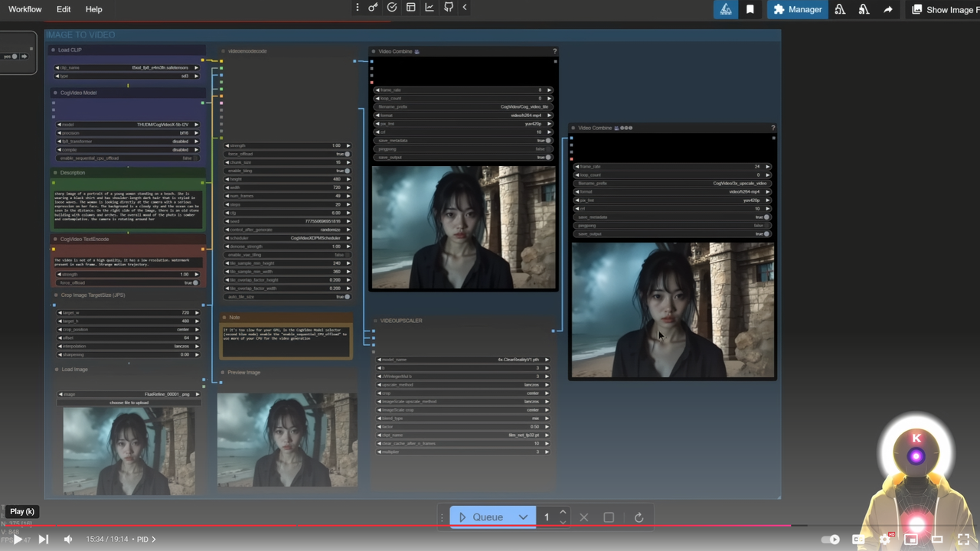The height and width of the screenshot is (551, 980).
Task: Open the clip_name dropdown in Load CLIP
Action: 127,67
